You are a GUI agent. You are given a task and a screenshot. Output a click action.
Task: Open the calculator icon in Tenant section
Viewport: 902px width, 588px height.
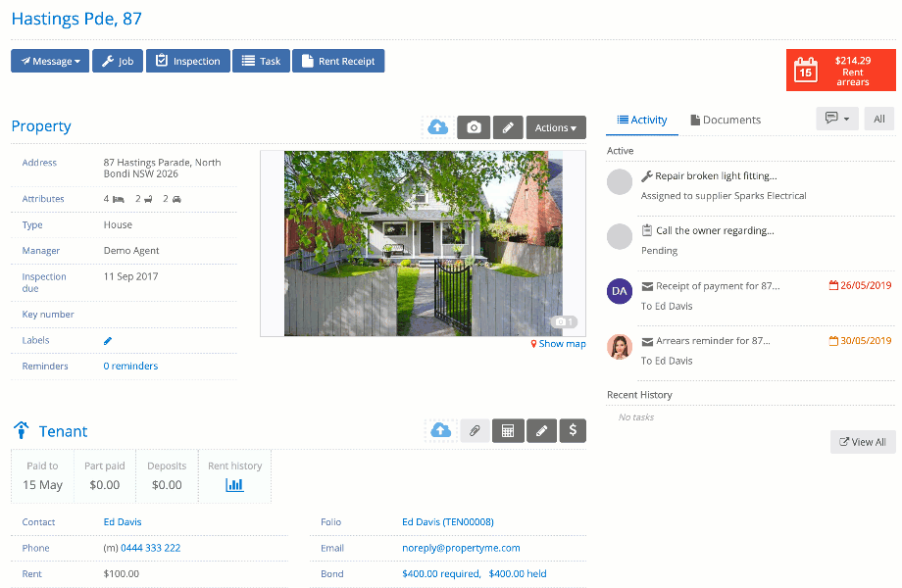click(x=508, y=430)
